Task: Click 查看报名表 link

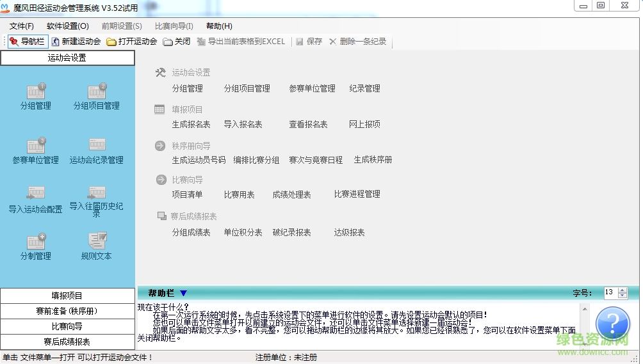Action: click(x=308, y=125)
